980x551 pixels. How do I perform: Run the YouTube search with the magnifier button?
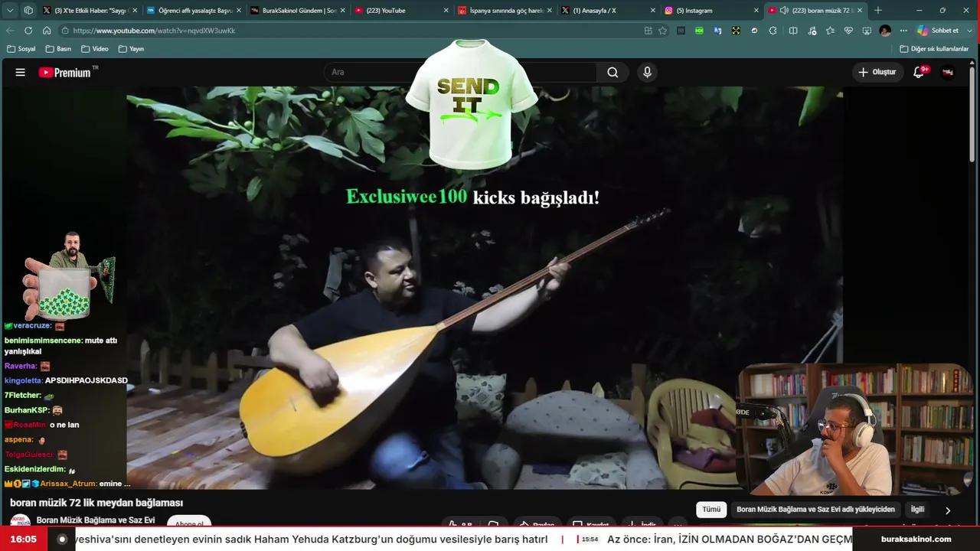click(612, 72)
